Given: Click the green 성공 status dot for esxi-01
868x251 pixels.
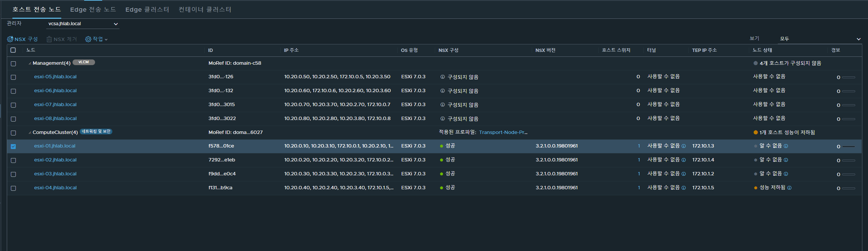Looking at the screenshot, I should click(x=442, y=146).
